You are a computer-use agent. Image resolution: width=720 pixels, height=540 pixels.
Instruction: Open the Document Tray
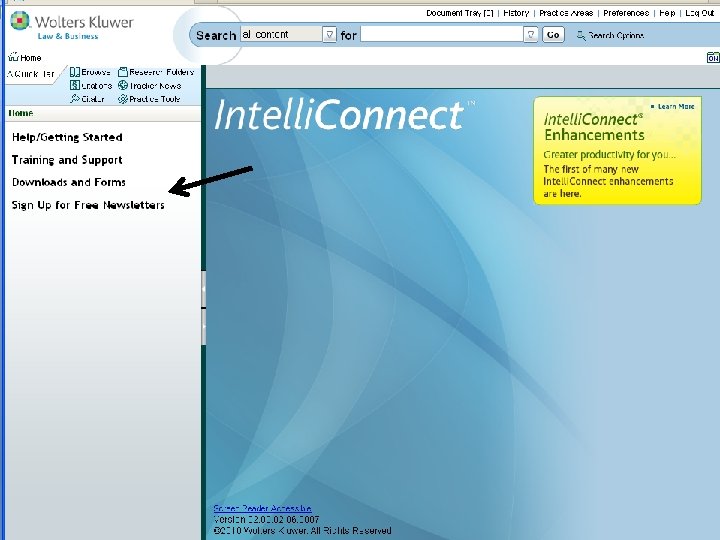[x=460, y=13]
